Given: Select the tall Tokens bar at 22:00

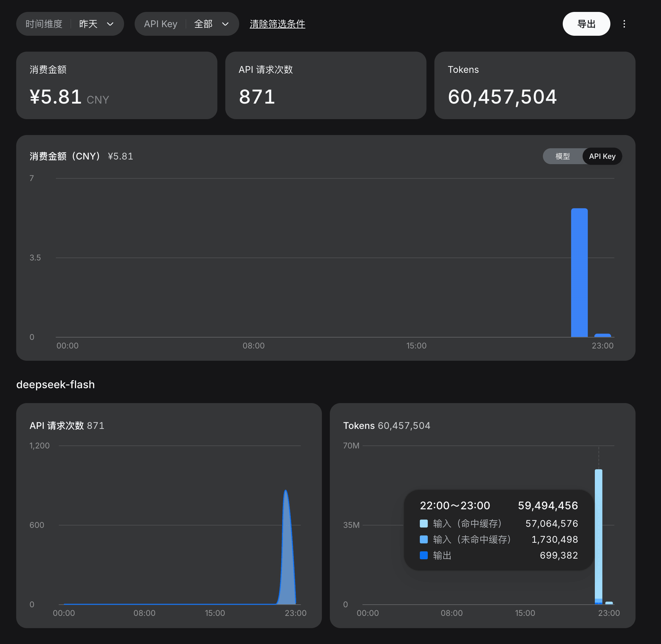Looking at the screenshot, I should (598, 537).
